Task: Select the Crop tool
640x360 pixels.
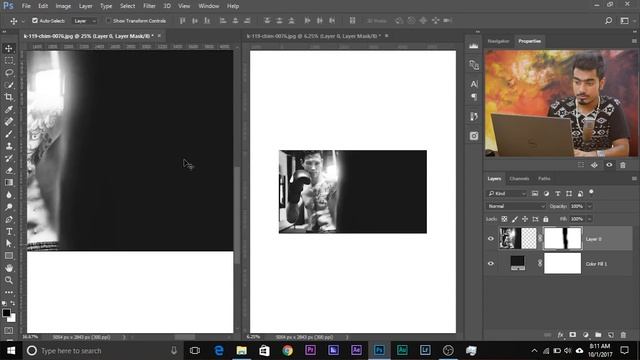Action: coord(9,97)
